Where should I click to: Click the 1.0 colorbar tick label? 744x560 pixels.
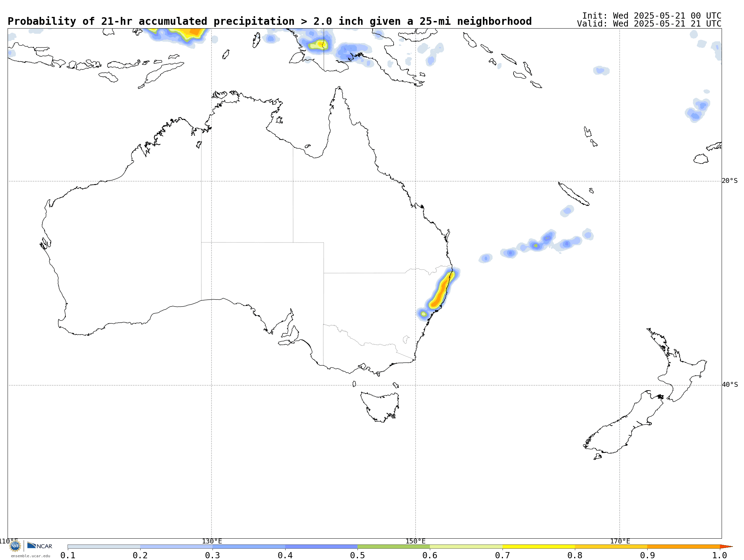point(720,555)
